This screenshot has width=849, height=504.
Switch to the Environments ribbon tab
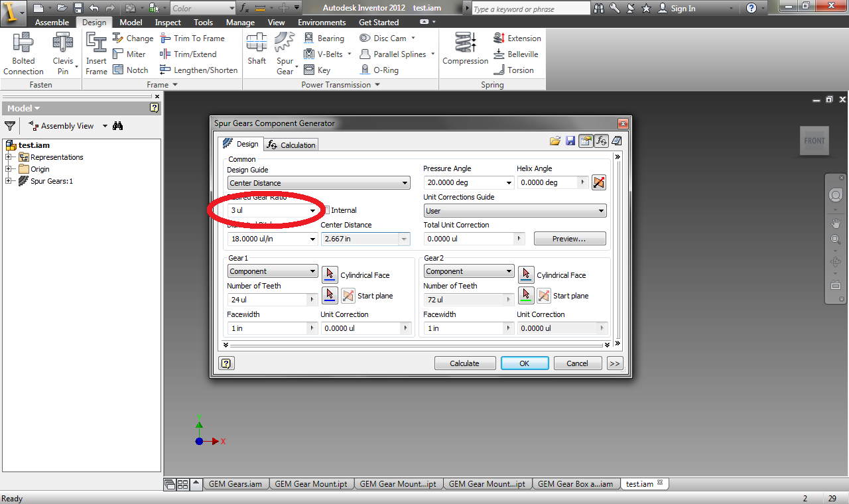322,23
